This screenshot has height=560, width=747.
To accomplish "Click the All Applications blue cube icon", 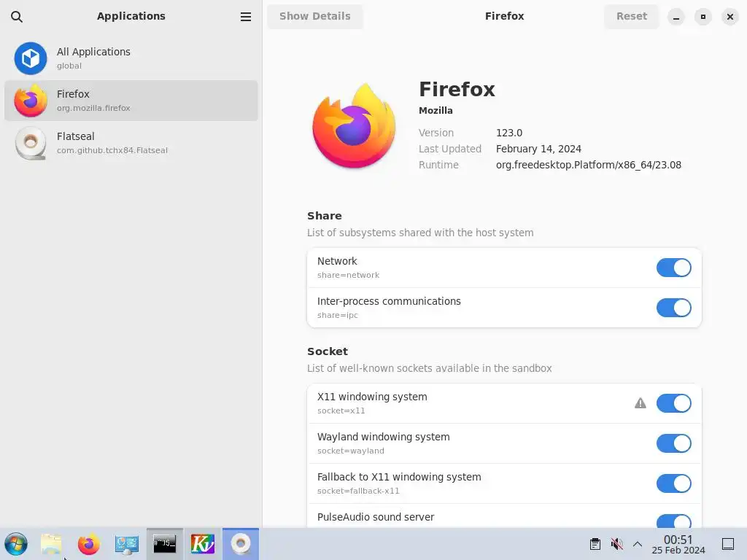I will 31,58.
